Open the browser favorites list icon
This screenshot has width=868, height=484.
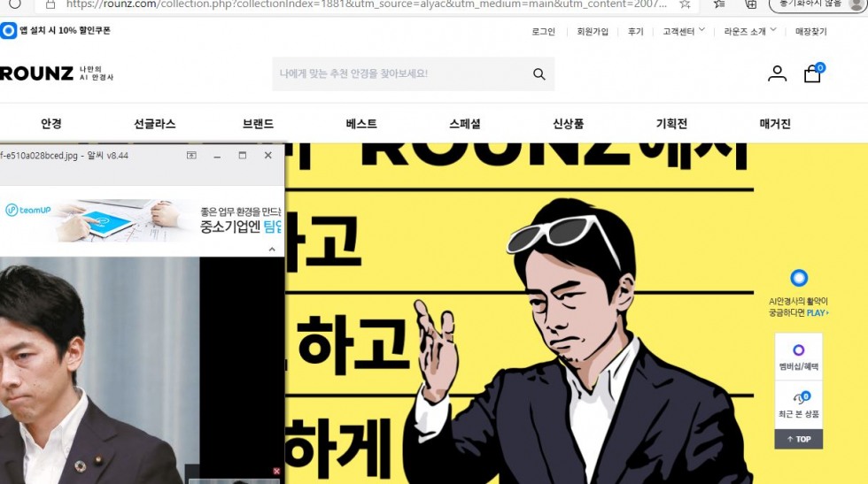pos(719,4)
